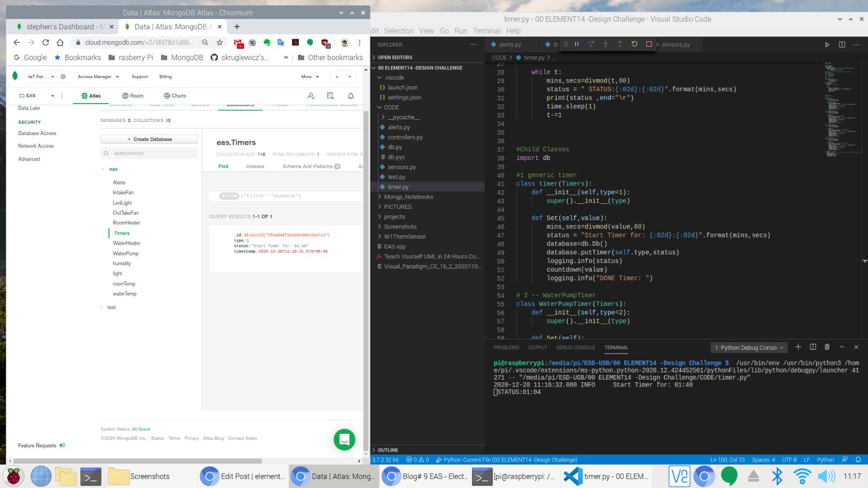Toggle split editor layout in VS Code
The height and width of the screenshot is (488, 868).
tap(842, 44)
